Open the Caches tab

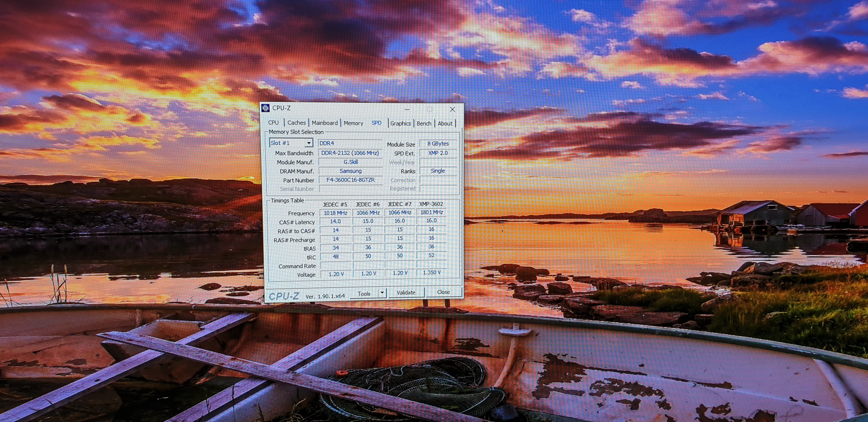(297, 123)
